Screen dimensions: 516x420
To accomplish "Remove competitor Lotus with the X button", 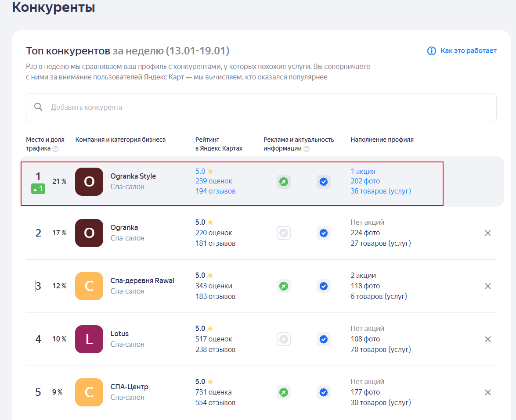I will tap(488, 339).
